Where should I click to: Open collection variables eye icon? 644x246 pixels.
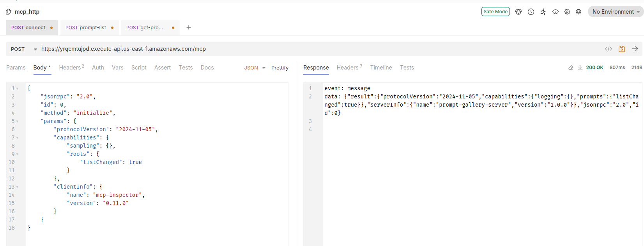(556, 12)
